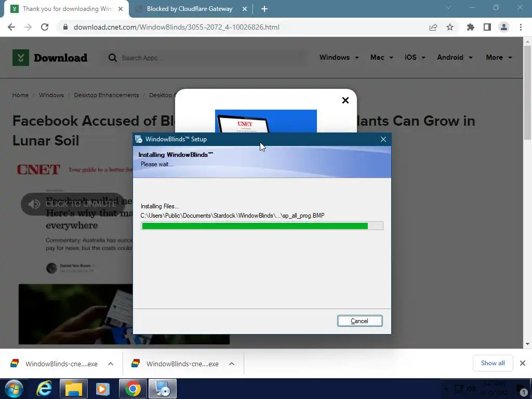
Task: Click the Home breadcrumb link
Action: 20,95
